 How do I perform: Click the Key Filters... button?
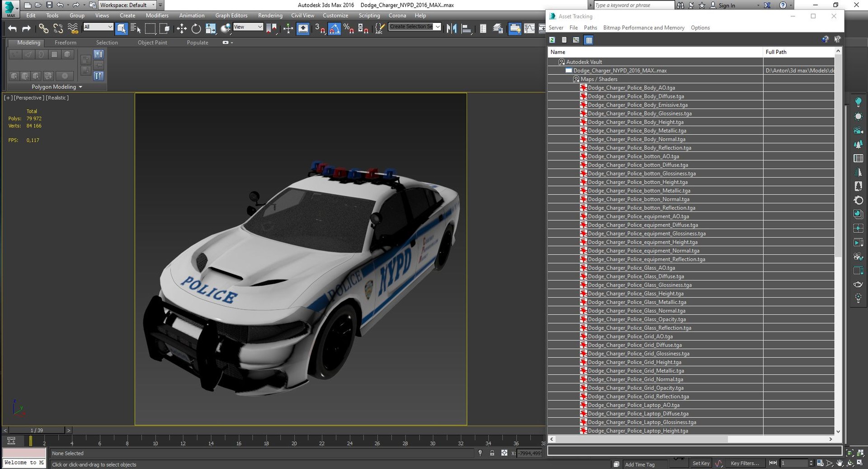(x=745, y=463)
